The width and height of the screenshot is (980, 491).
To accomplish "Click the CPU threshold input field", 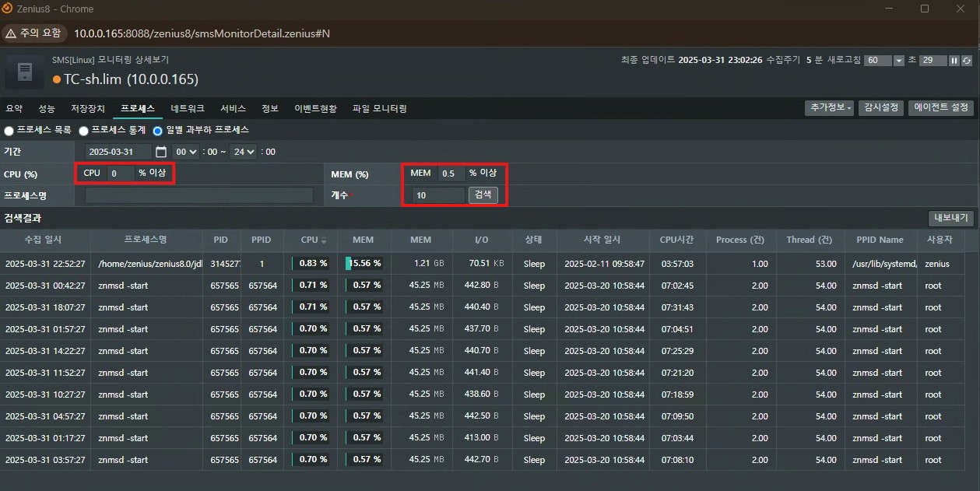I will coord(120,174).
